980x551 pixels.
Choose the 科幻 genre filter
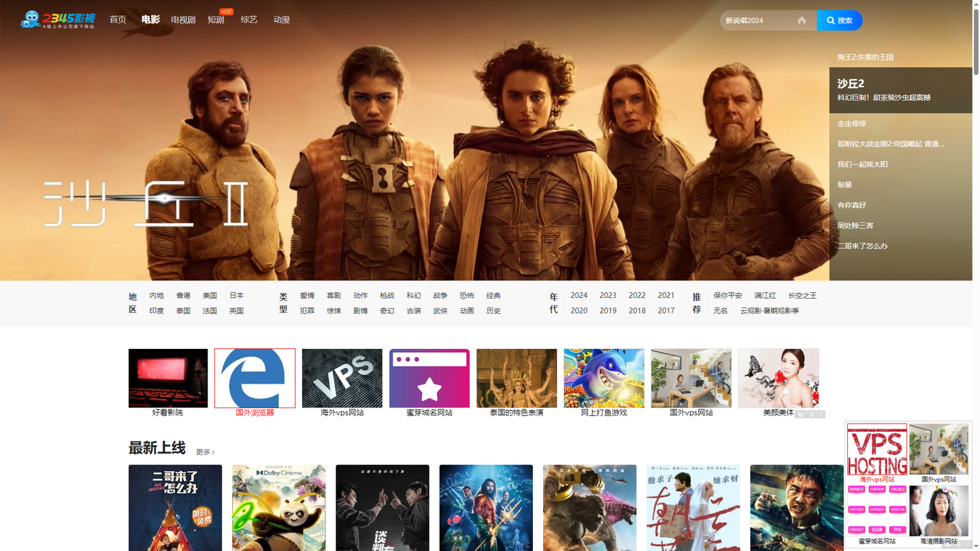pyautogui.click(x=414, y=296)
